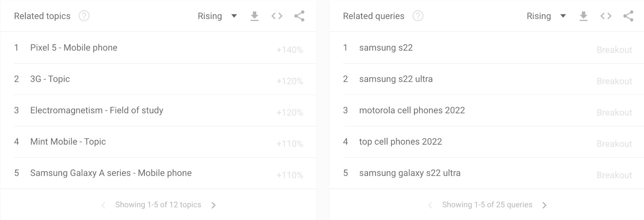
Task: Click Electromagnetism - Field of study topic
Action: 97,110
